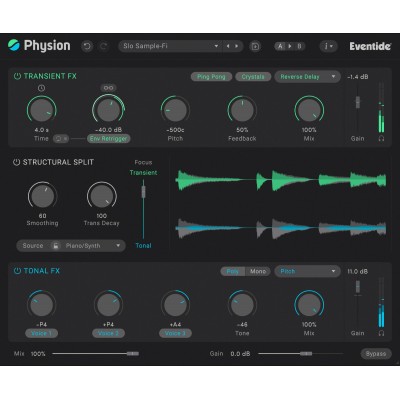Click the Voice 1 knob at -P4
This screenshot has width=400, height=400.
[41, 305]
